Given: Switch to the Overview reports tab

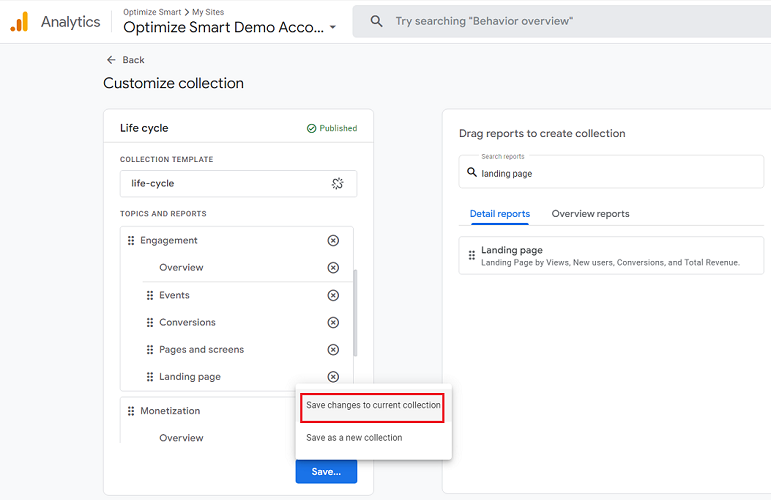Looking at the screenshot, I should point(590,214).
